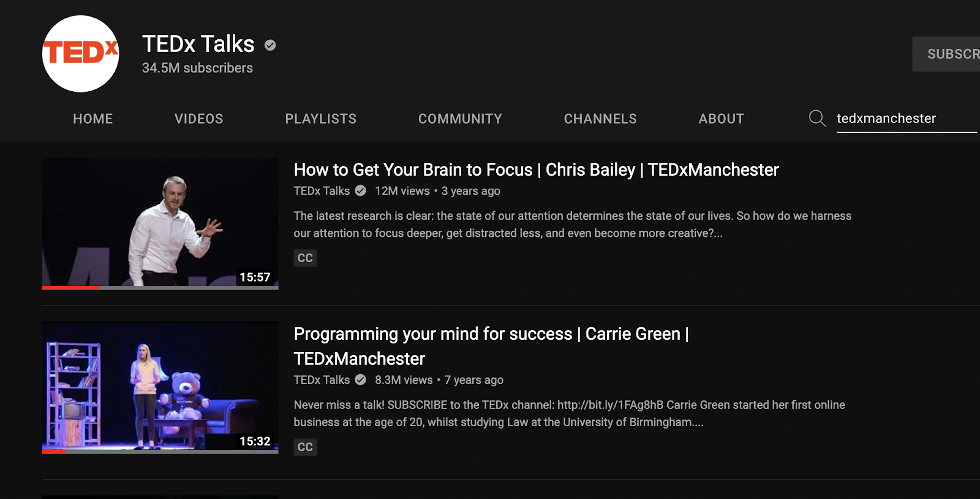Click TEDx Talks channel name under Chris Bailey video

tap(322, 191)
